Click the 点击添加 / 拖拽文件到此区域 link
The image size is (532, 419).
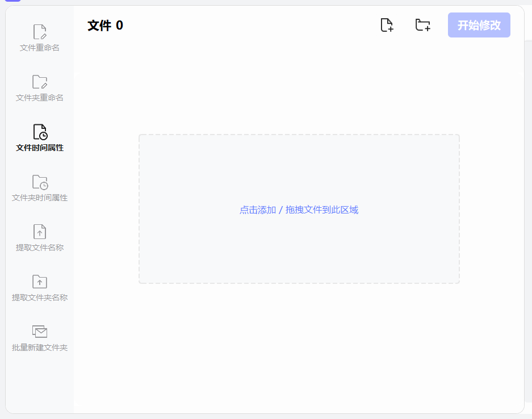[299, 209]
